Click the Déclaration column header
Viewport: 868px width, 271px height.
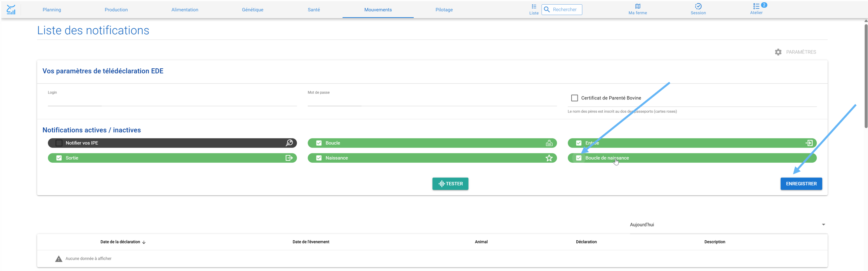pyautogui.click(x=586, y=242)
